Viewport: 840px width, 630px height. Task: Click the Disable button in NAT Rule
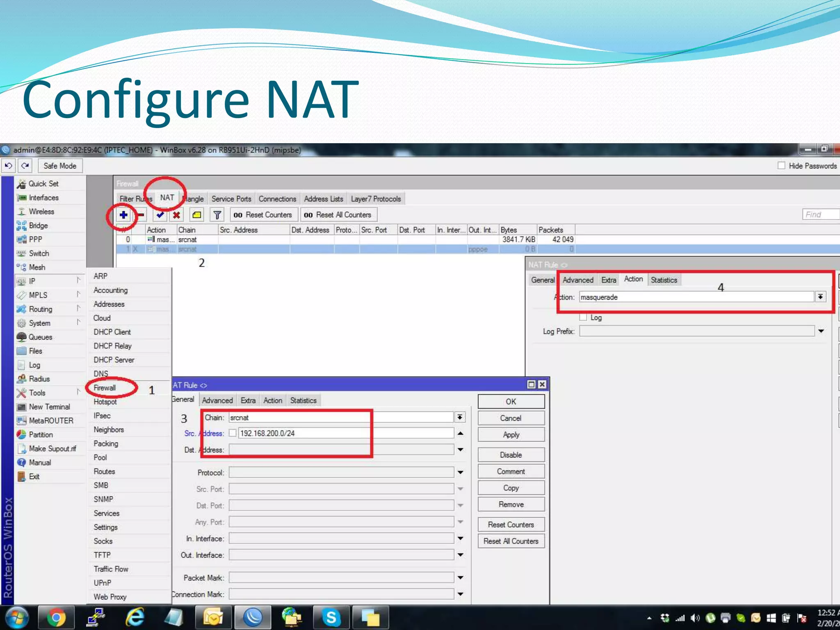[511, 455]
